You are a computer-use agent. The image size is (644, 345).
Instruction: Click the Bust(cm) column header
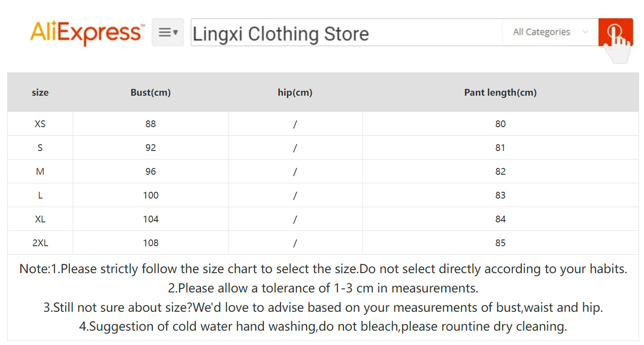click(150, 92)
